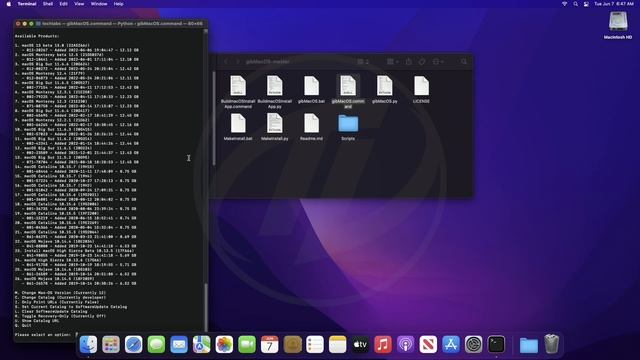640x360 pixels.
Task: Click Terminal window vertical scrollbar
Action: [x=206, y=307]
